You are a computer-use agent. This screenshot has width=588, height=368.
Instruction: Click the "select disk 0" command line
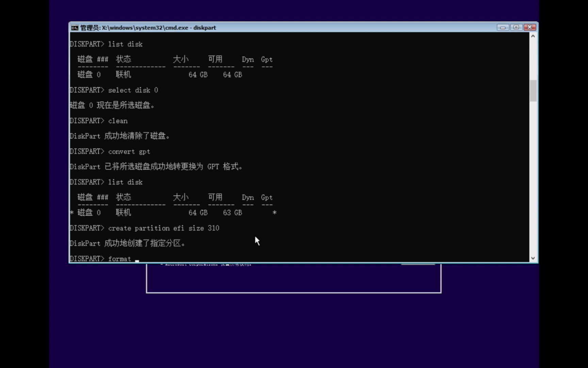(114, 90)
